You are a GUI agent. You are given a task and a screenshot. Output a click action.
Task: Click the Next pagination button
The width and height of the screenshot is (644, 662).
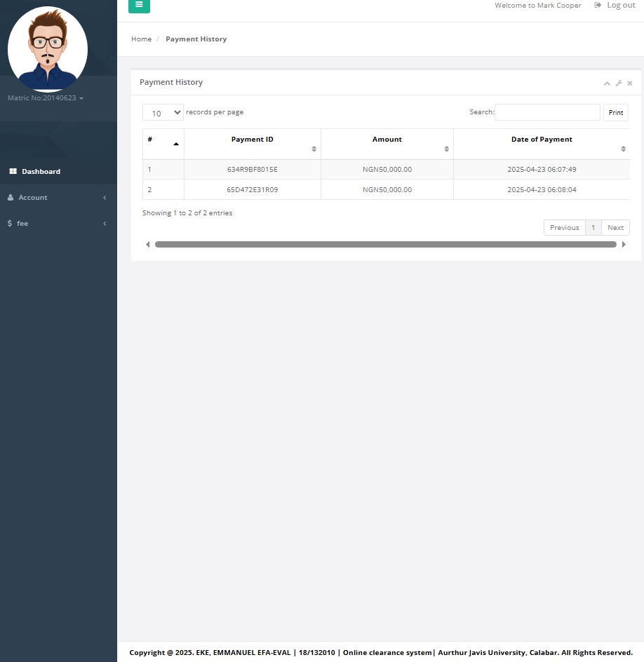(615, 227)
